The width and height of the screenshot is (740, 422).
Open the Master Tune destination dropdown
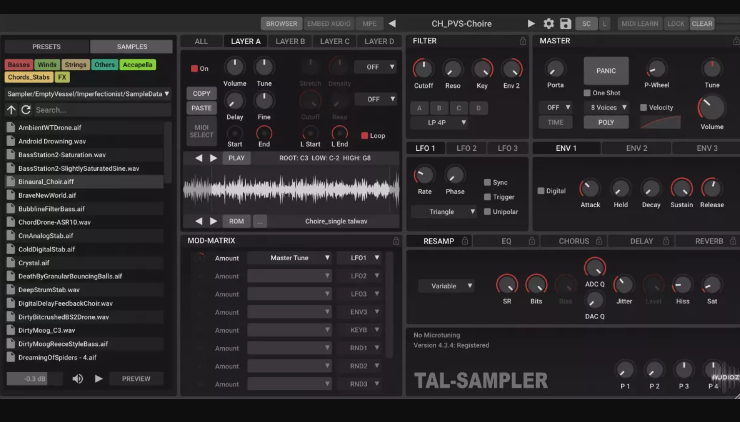(289, 258)
